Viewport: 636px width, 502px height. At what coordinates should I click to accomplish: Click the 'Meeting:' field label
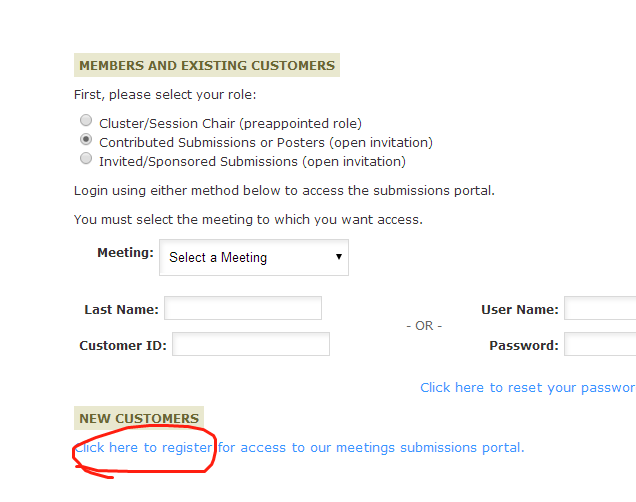click(x=125, y=252)
